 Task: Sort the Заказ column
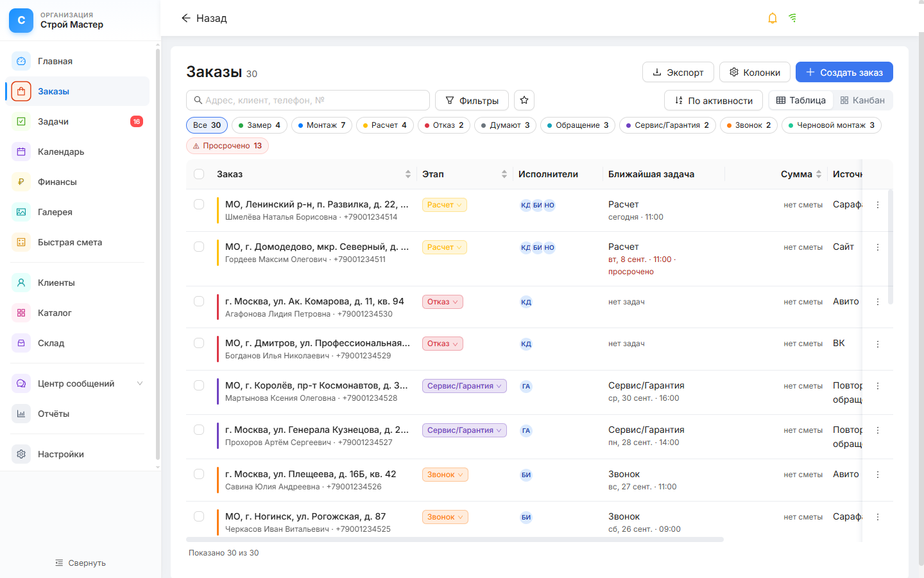408,174
